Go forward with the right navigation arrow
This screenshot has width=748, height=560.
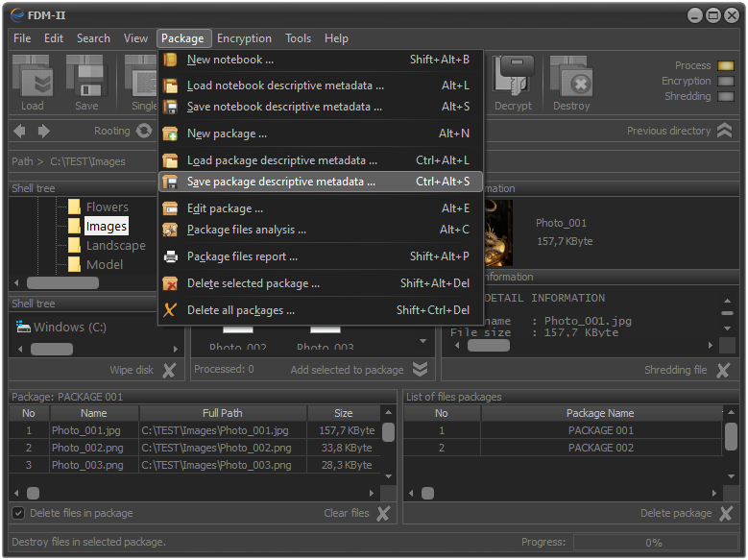[43, 131]
